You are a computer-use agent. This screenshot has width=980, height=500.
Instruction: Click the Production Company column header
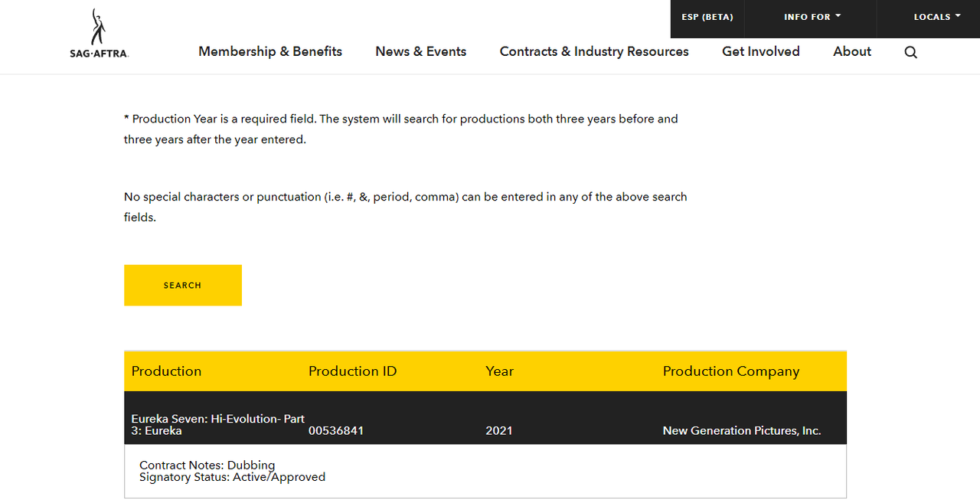731,371
